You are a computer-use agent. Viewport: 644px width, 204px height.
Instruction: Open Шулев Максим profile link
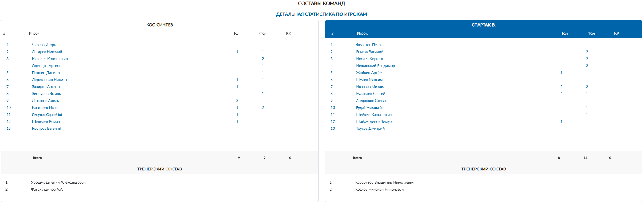(369, 80)
